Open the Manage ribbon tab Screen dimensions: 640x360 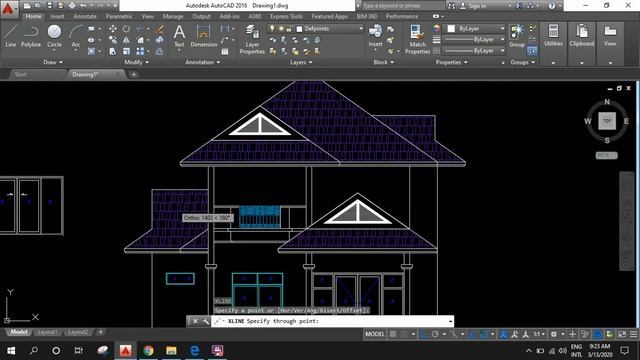tap(173, 16)
